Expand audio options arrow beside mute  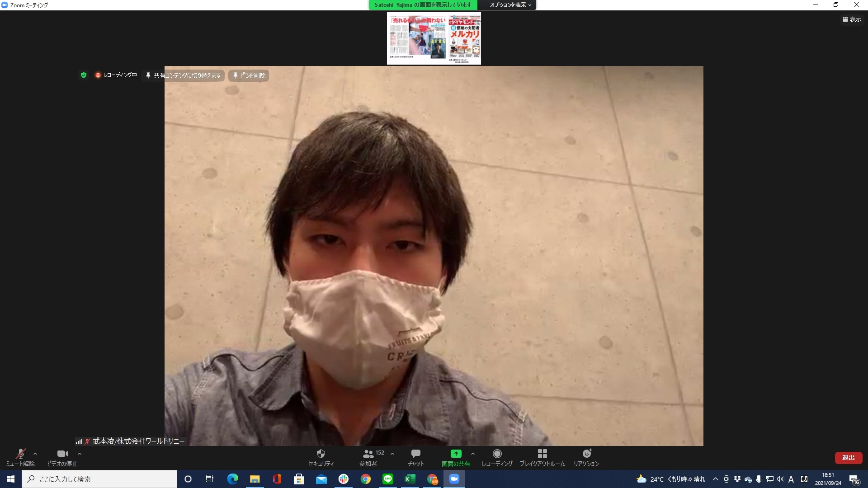click(35, 454)
